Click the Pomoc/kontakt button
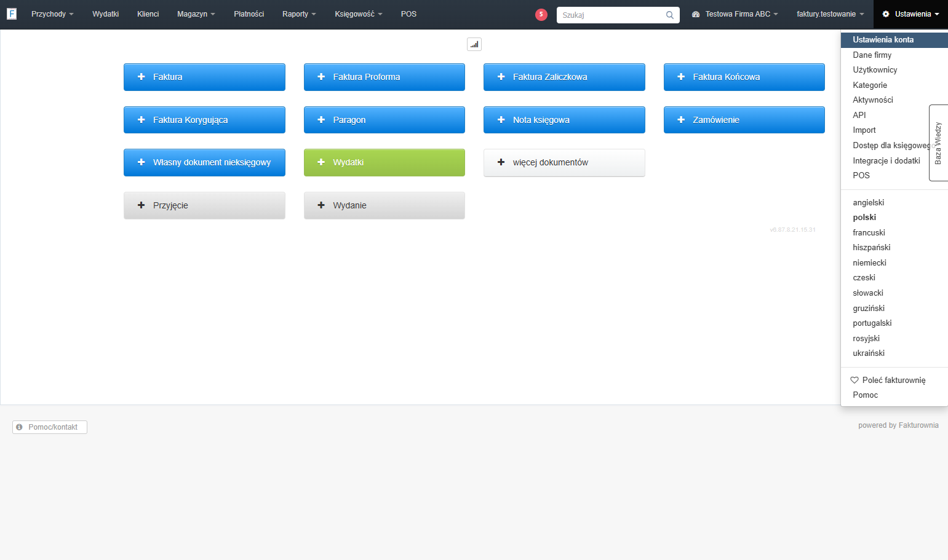This screenshot has height=560, width=948. pyautogui.click(x=50, y=427)
